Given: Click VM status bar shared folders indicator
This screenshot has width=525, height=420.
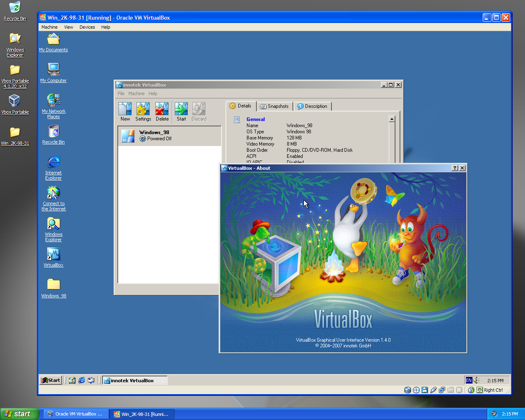Looking at the screenshot, I should click(x=450, y=390).
